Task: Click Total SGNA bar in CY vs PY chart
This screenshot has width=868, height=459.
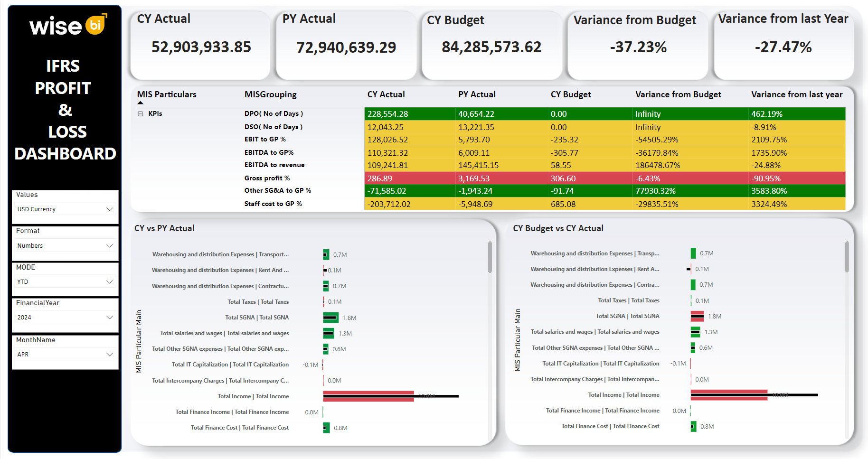Action: click(330, 318)
